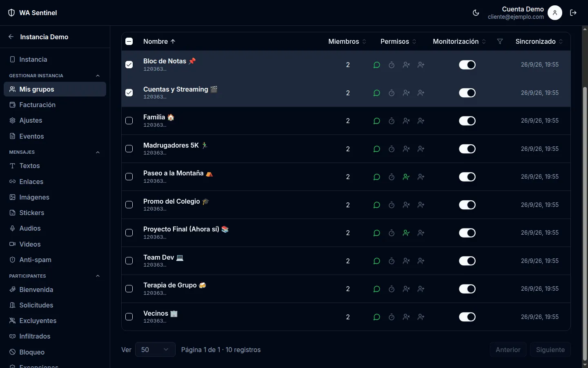Click chat icon for Cuentas y Streaming
The width and height of the screenshot is (588, 368).
[x=377, y=93]
